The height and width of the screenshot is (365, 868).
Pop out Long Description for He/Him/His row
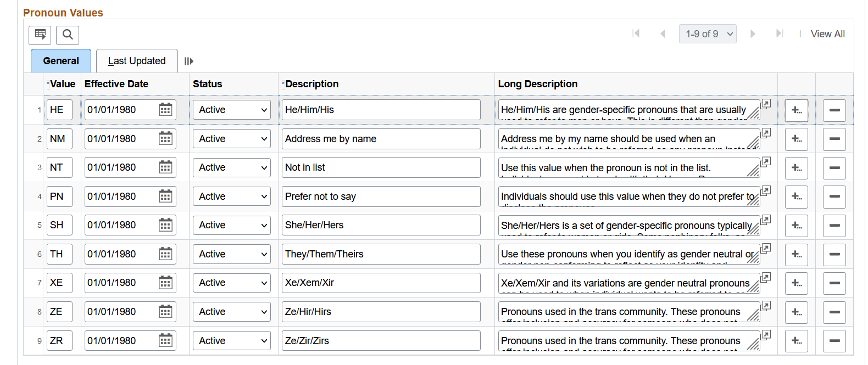coord(766,103)
